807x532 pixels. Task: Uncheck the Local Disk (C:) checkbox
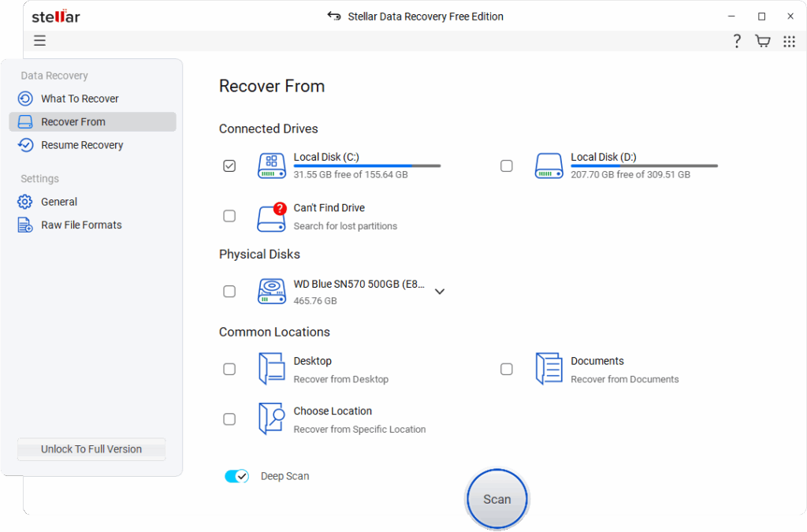(x=229, y=166)
